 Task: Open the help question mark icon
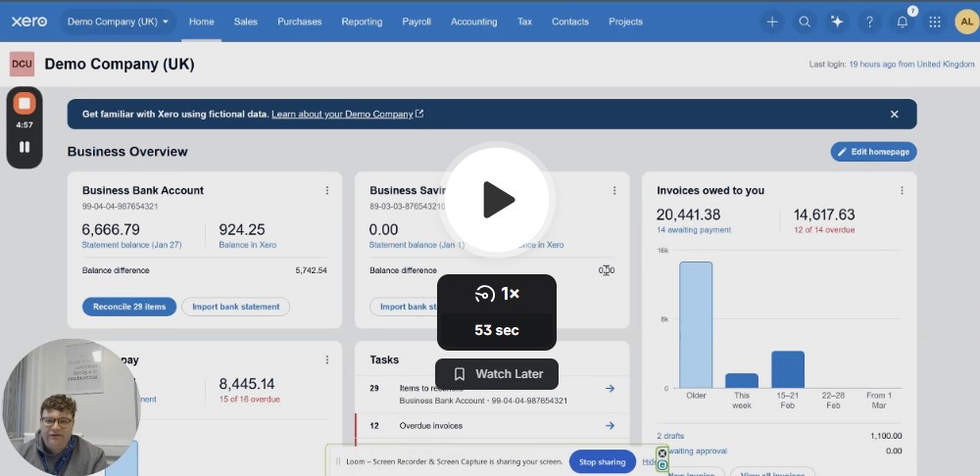869,22
